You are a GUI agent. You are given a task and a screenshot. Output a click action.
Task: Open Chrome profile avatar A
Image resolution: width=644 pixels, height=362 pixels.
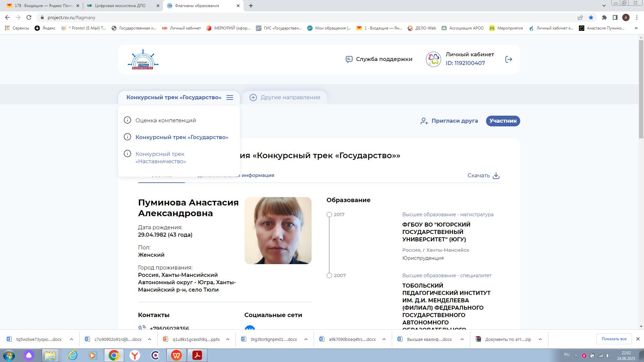click(x=626, y=17)
